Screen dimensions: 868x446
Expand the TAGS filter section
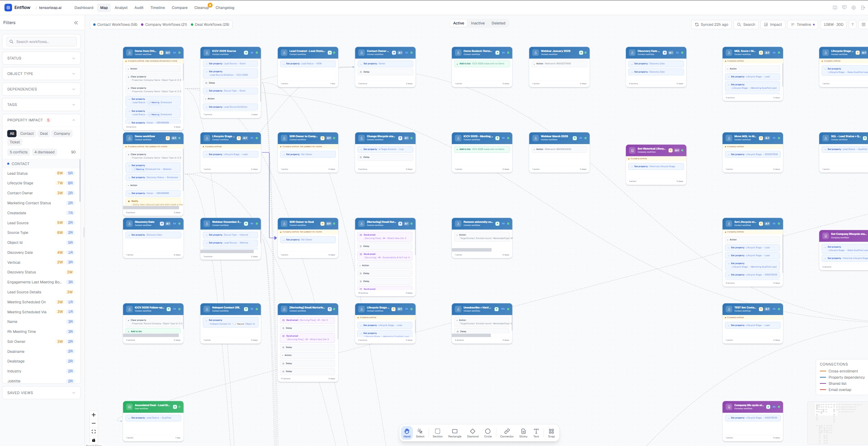tap(41, 105)
